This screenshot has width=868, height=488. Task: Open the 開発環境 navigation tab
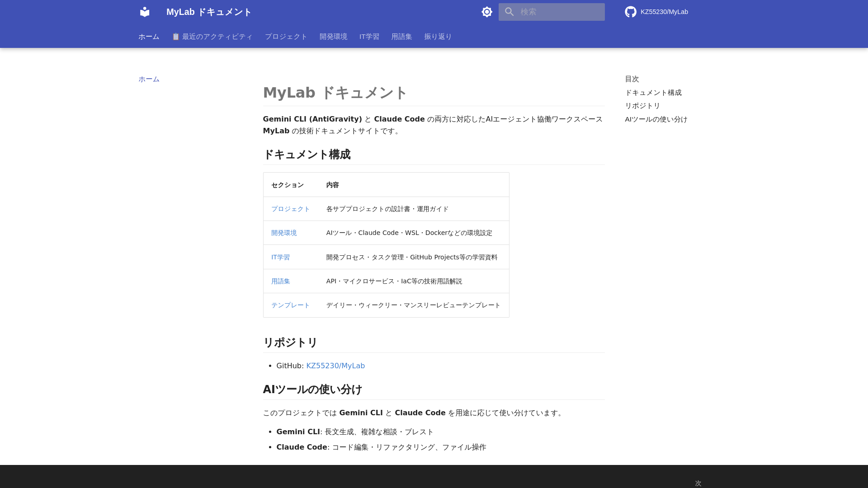coord(333,37)
